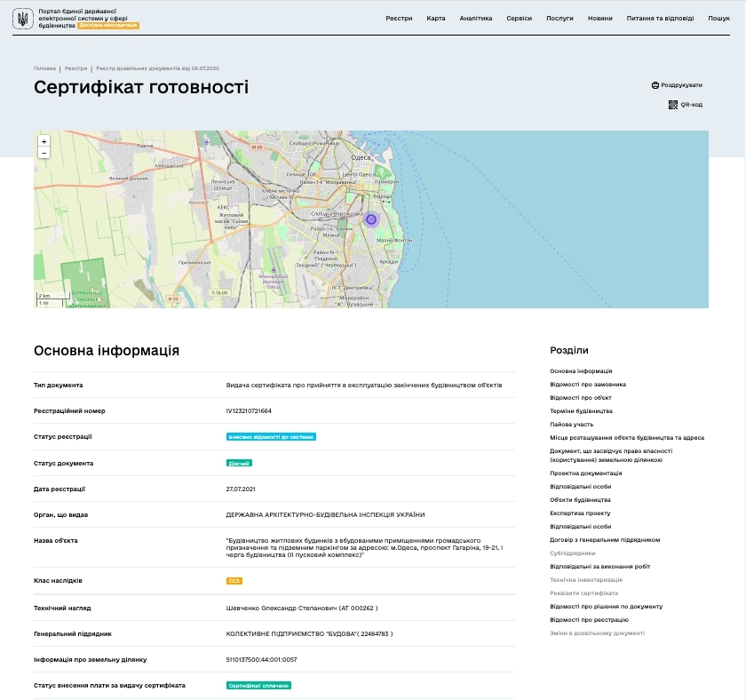Click Пошук in the top navigation
Image resolution: width=746 pixels, height=700 pixels.
(x=718, y=19)
